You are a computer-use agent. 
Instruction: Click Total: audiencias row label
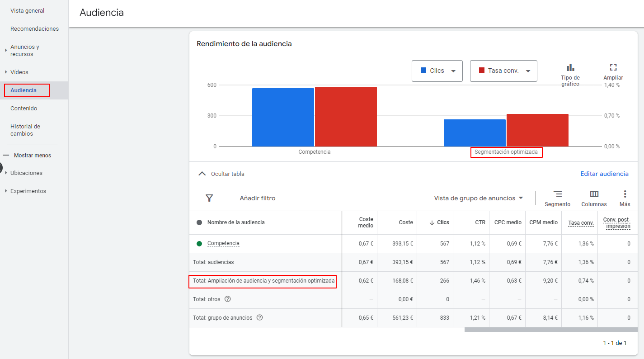[213, 262]
